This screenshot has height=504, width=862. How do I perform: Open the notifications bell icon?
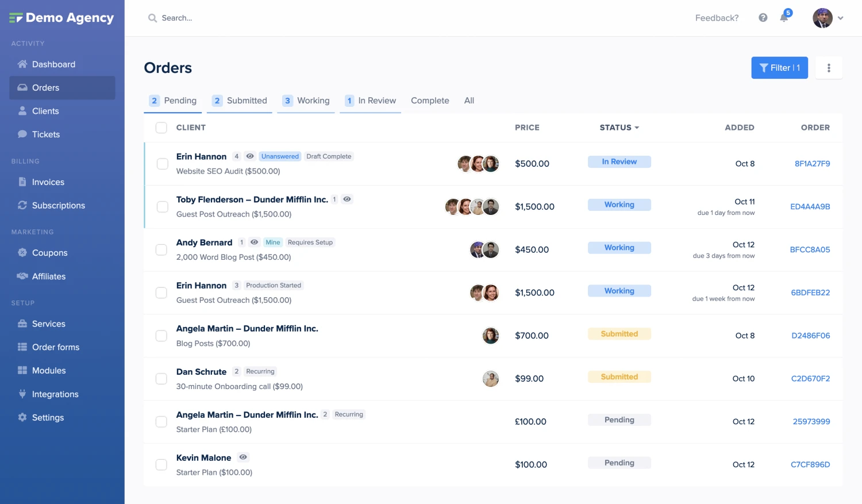[784, 18]
